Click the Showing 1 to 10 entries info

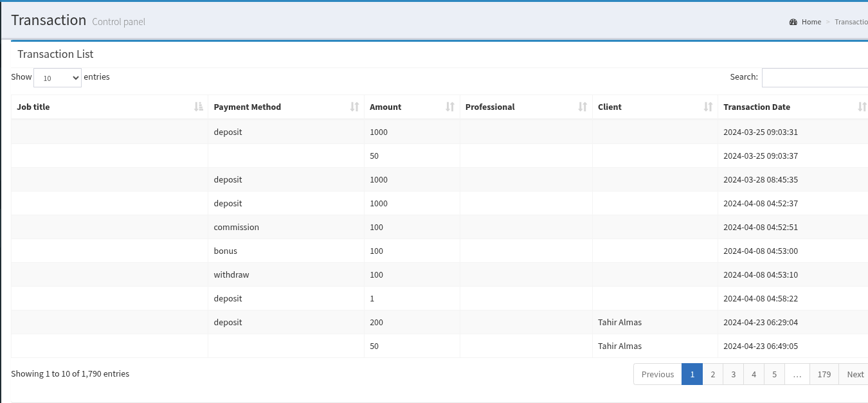pyautogui.click(x=70, y=373)
